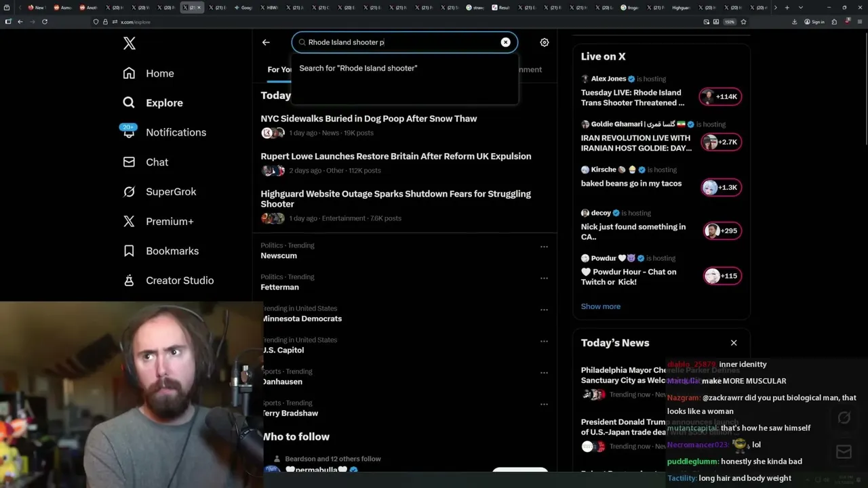Click the X logo in the sidebar
The image size is (868, 488).
pos(130,44)
